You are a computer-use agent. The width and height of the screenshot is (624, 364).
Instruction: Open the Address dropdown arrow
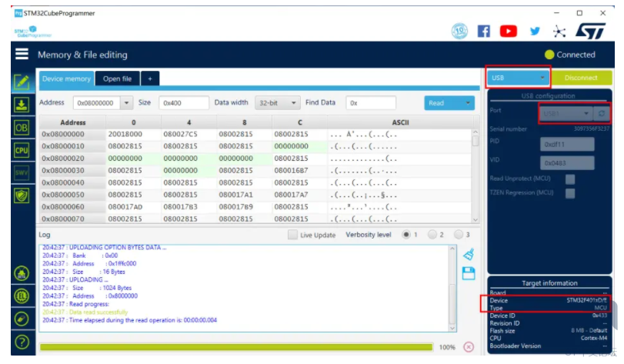126,103
